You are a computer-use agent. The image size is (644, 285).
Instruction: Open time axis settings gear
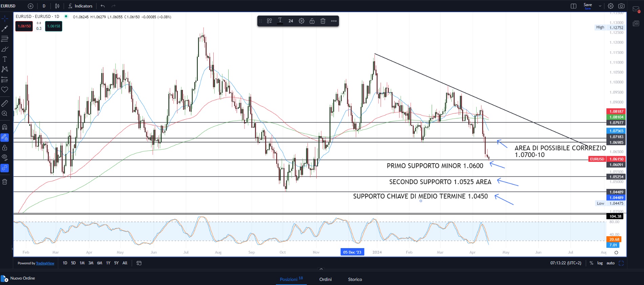[x=616, y=253]
